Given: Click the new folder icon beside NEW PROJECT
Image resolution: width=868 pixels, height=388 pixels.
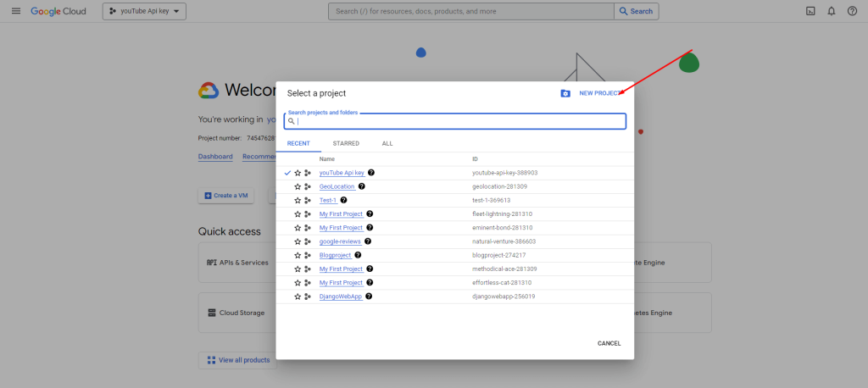Looking at the screenshot, I should pos(565,93).
